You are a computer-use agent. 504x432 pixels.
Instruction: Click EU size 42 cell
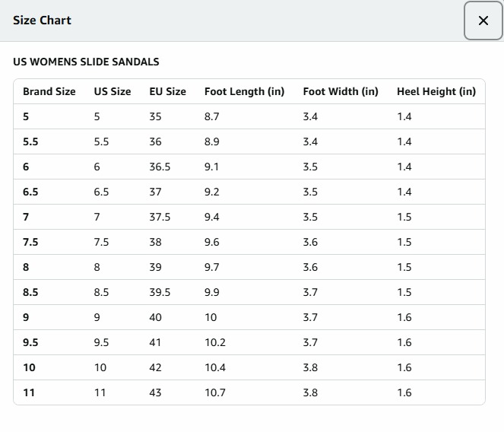(156, 367)
